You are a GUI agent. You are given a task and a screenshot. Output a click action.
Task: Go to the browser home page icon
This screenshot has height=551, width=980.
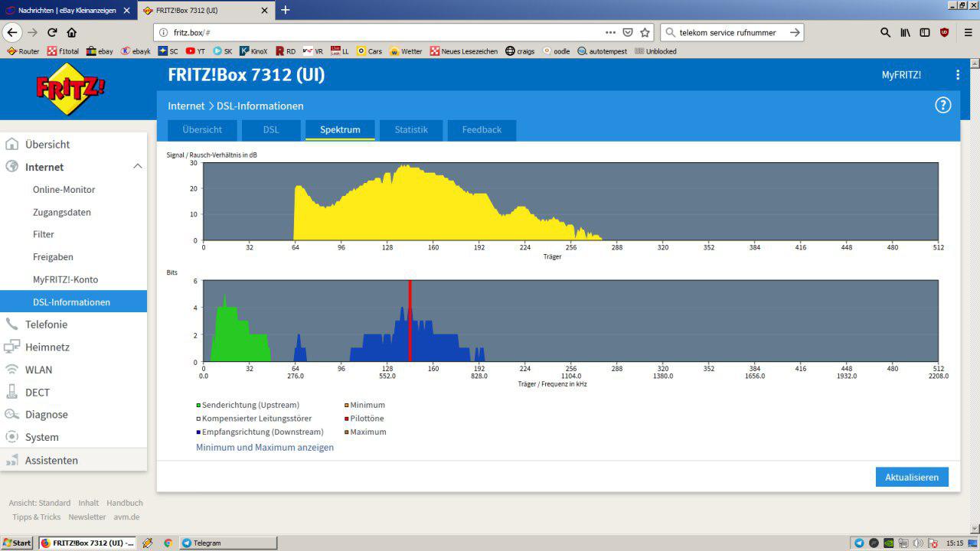[x=71, y=32]
